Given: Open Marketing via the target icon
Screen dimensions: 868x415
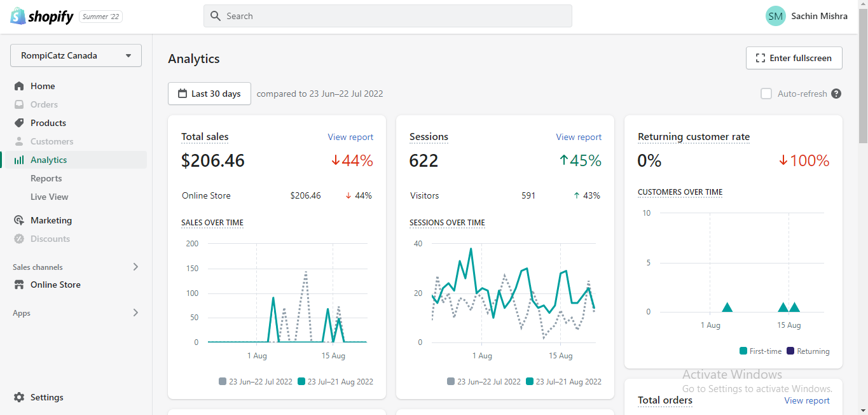Looking at the screenshot, I should point(19,220).
